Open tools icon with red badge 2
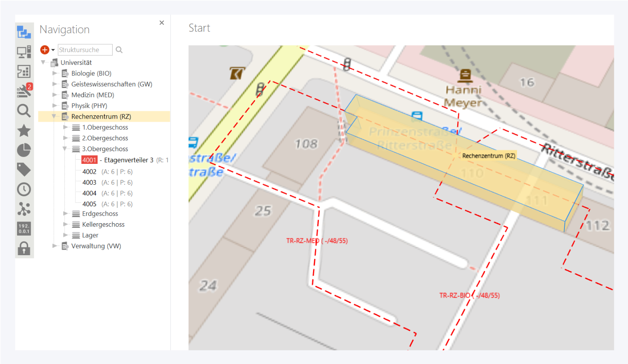The image size is (628, 364). (24, 90)
